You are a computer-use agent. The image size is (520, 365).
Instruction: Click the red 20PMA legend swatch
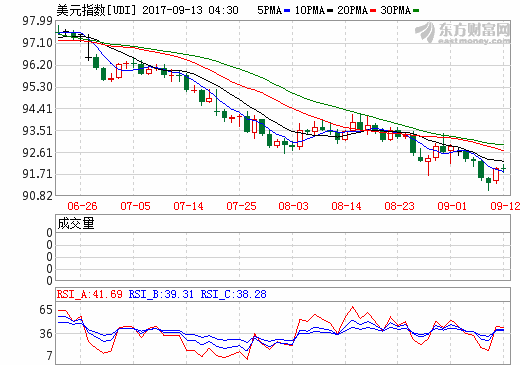pos(373,11)
